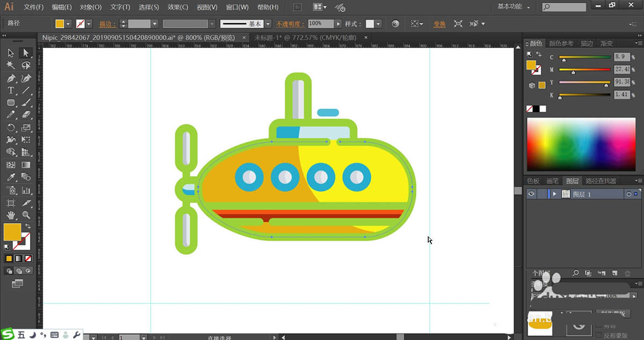Open Adobe Bridge from the top bar
This screenshot has height=340, width=644.
[298, 7]
